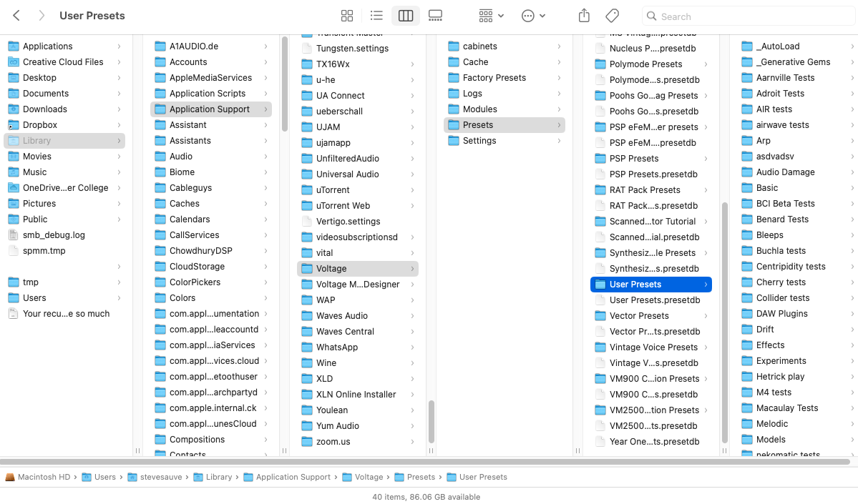Switch to icon grid view
The width and height of the screenshot is (858, 504).
pyautogui.click(x=347, y=16)
